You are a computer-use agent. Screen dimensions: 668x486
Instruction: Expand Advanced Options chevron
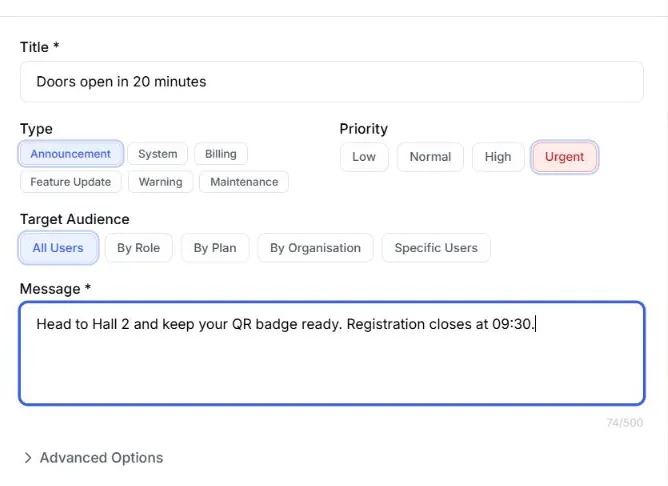pos(28,458)
